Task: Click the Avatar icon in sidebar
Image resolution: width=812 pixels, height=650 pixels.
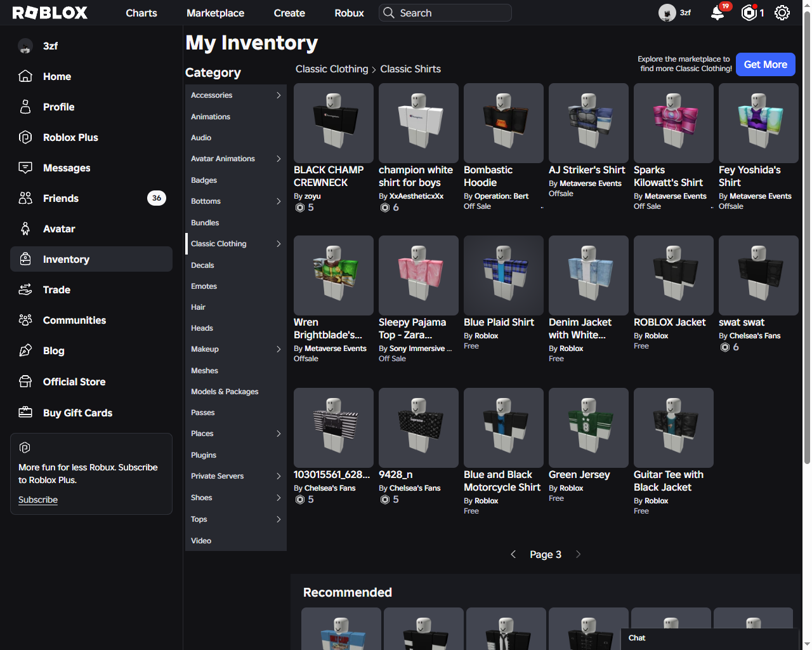Action: [x=25, y=229]
